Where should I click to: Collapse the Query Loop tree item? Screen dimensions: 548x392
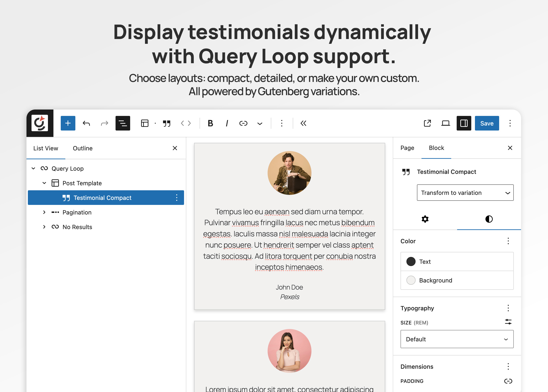[x=33, y=168]
